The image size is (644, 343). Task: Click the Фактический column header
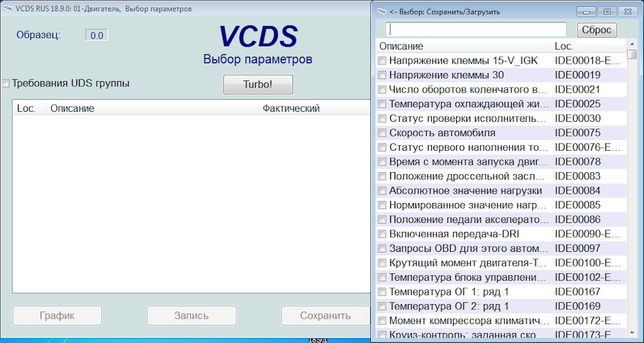coord(315,109)
